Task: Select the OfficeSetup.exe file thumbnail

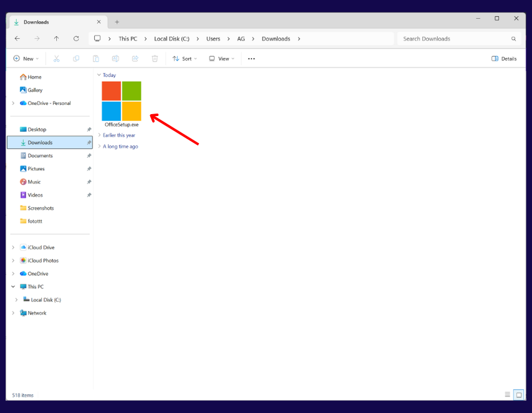Action: [122, 101]
